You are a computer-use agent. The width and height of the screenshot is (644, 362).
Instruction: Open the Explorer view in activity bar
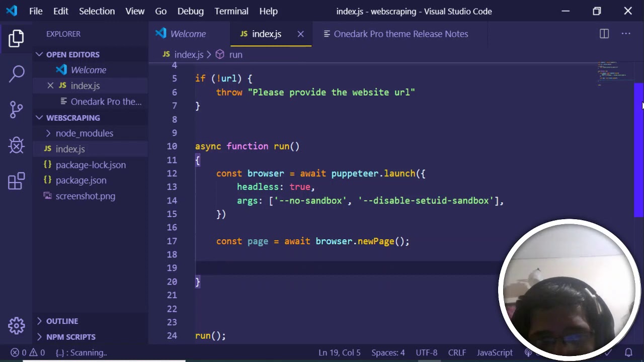[16, 38]
